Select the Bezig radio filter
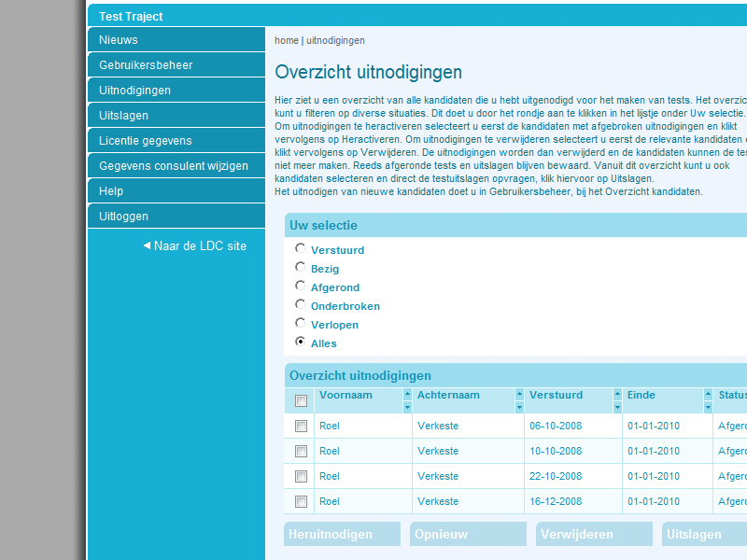The width and height of the screenshot is (747, 560). 300,267
